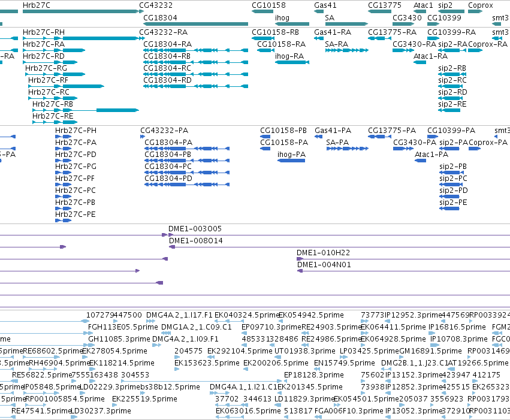Select the CG10399 gene label
The width and height of the screenshot is (510, 420).
tap(444, 18)
